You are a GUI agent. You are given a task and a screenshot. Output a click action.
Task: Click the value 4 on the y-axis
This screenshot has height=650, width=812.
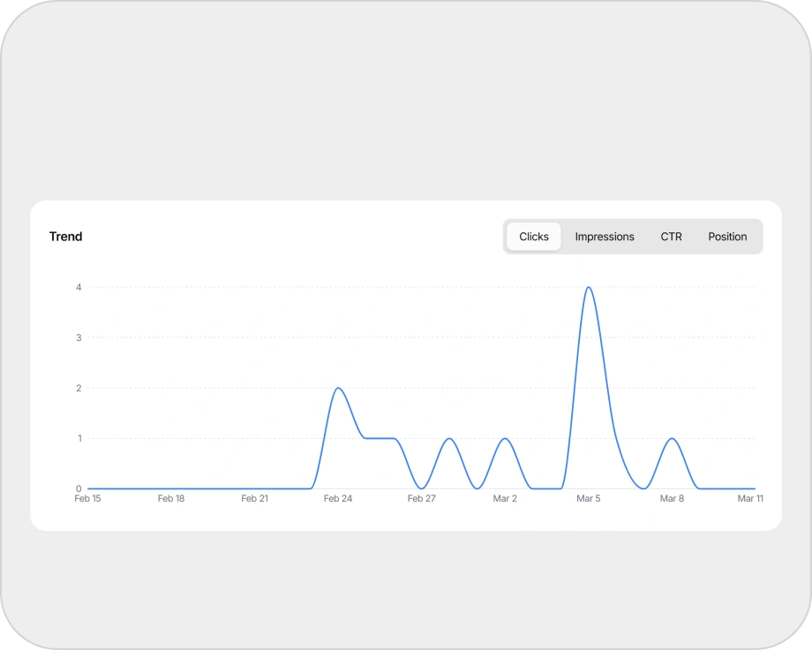click(78, 287)
